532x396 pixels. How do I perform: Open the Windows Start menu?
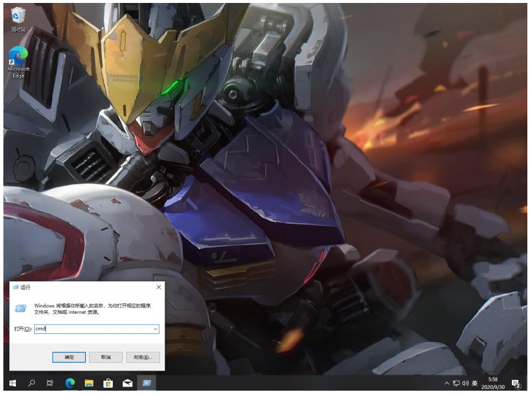coord(12,384)
